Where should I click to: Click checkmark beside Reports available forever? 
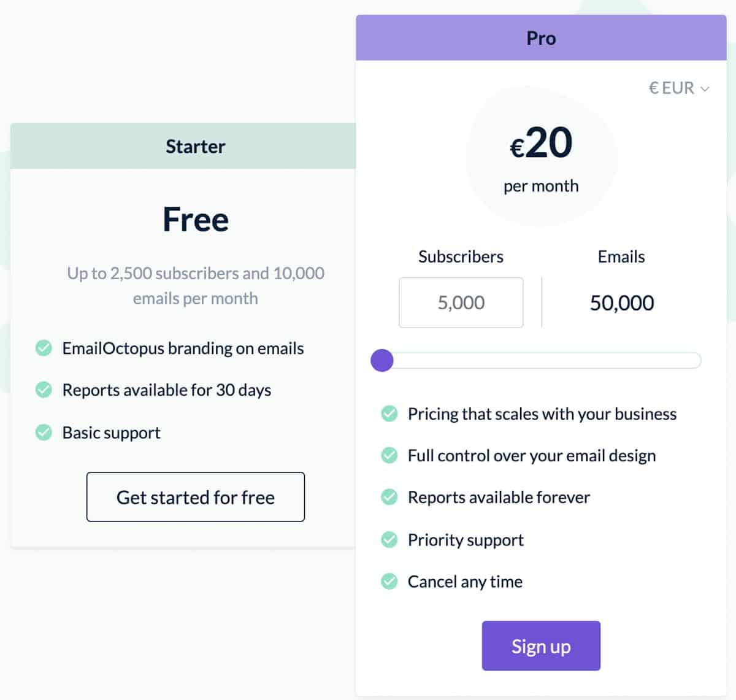pyautogui.click(x=389, y=497)
